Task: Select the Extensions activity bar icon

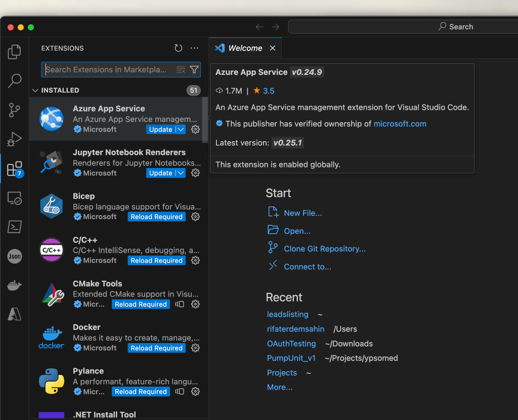Action: (15, 169)
